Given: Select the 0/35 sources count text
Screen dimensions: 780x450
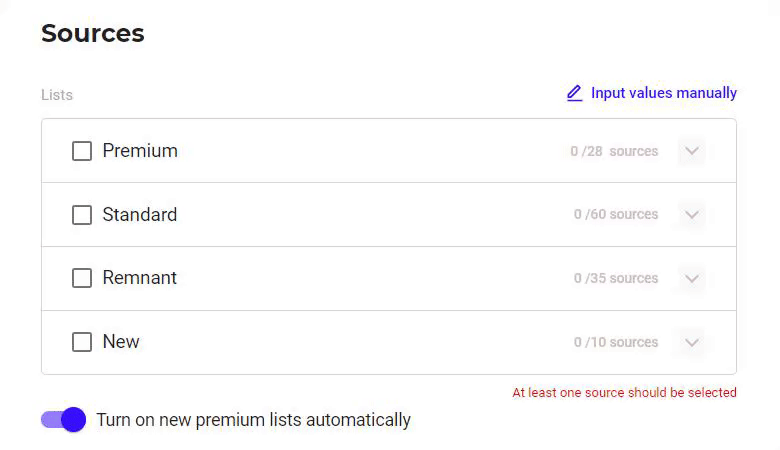Looking at the screenshot, I should point(616,278).
